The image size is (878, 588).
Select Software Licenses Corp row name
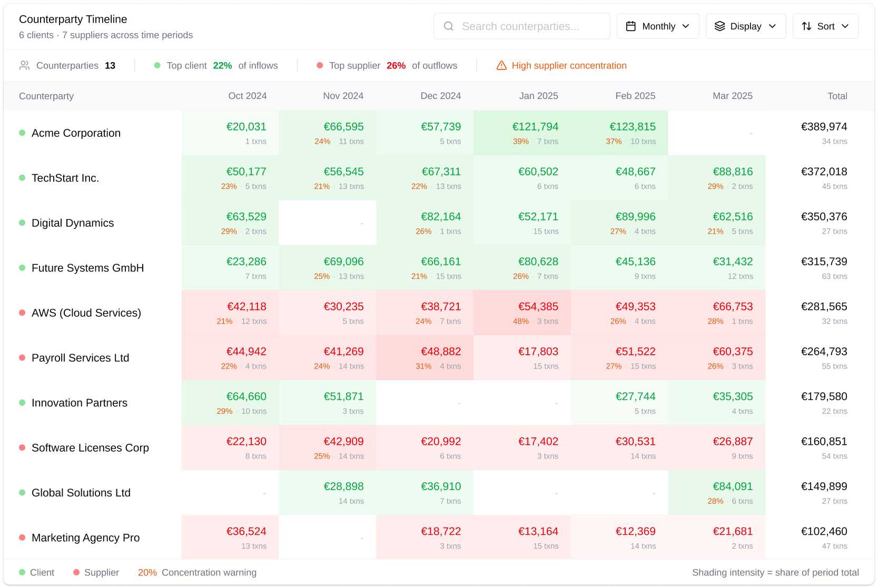(90, 447)
